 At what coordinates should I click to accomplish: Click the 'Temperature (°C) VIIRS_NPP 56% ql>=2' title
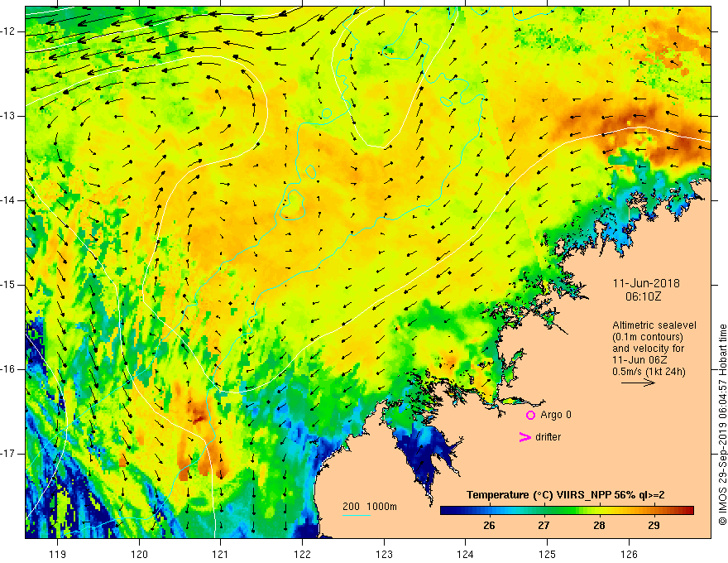click(x=566, y=495)
